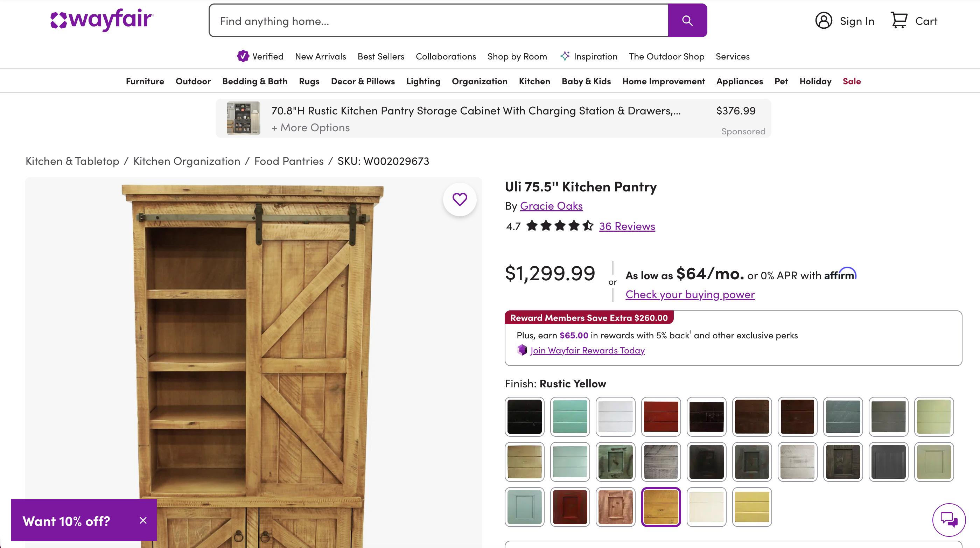Click the Sign In profile icon
Viewport: 980px width, 548px height.
824,21
